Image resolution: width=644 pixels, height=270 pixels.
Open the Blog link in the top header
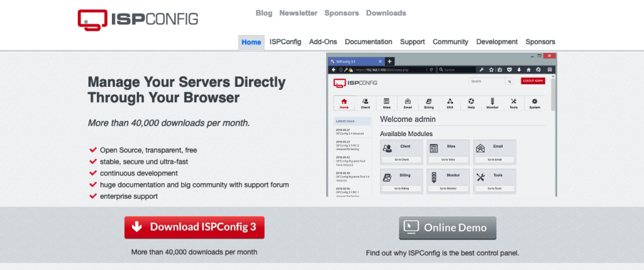tap(264, 13)
